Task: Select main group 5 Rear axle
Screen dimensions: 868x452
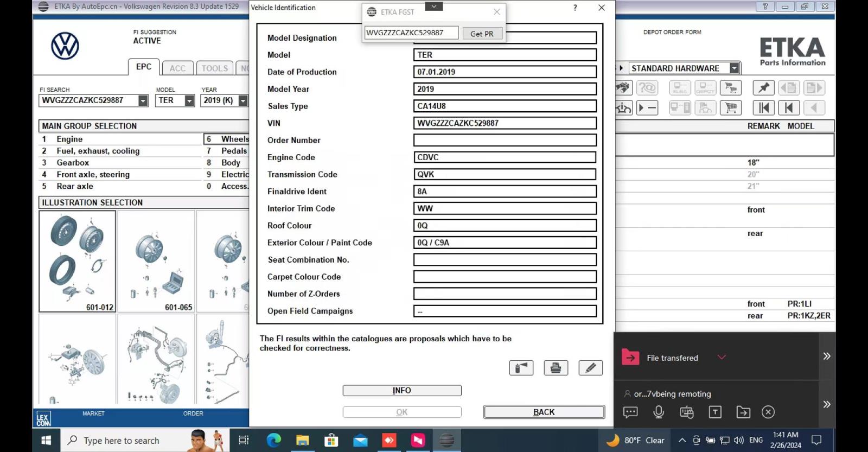Action: (120, 186)
